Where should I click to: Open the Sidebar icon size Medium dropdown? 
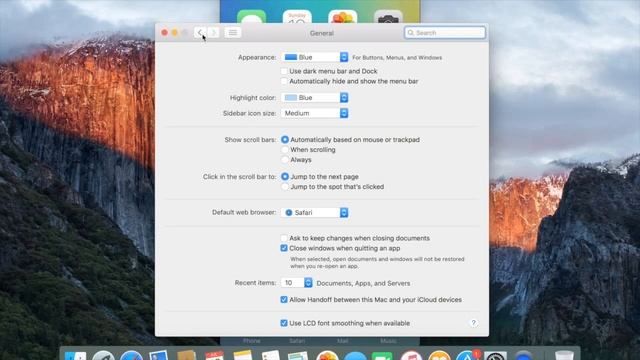click(314, 113)
